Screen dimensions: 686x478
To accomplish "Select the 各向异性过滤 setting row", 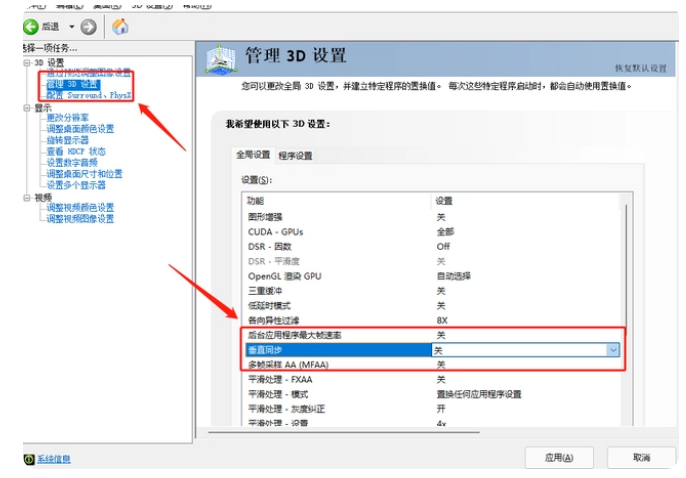I will click(432, 321).
